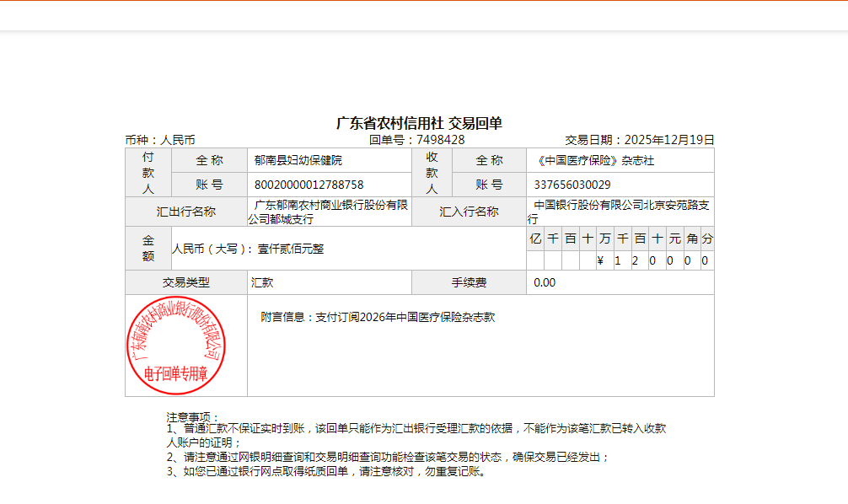Click the receipt title 广东省农村信用社 交易回单
Image resolution: width=848 pixels, height=504 pixels.
419,124
